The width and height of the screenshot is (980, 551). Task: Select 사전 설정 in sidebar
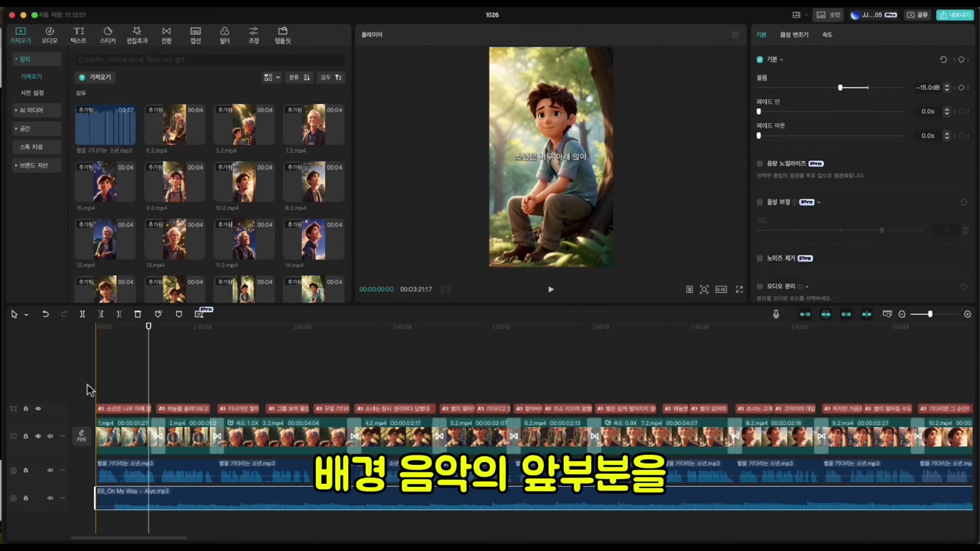(32, 93)
